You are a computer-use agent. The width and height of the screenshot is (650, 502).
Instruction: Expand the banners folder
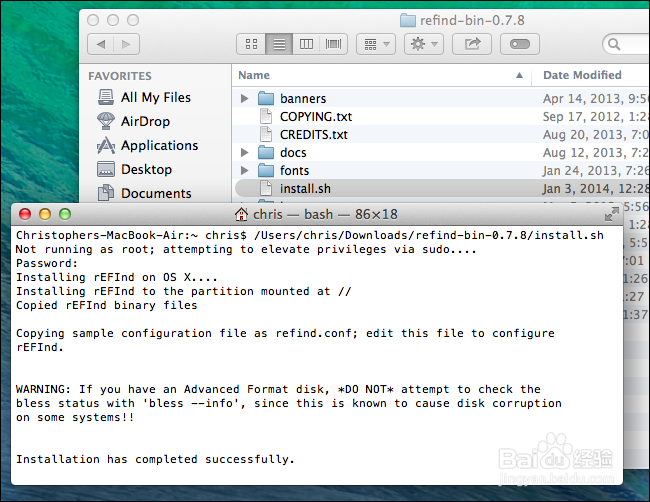(245, 98)
